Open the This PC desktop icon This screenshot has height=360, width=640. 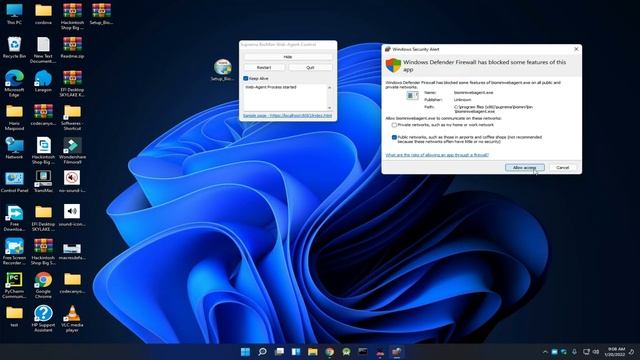tap(14, 14)
